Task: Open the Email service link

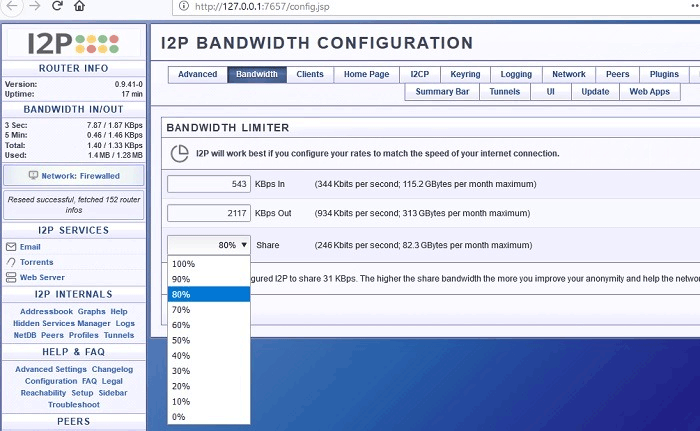Action: tap(30, 247)
